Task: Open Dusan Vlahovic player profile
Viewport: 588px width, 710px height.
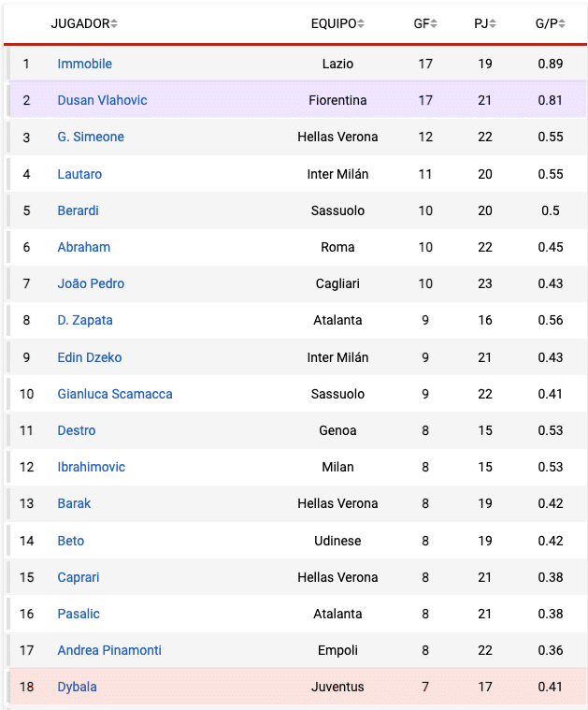Action: point(102,100)
